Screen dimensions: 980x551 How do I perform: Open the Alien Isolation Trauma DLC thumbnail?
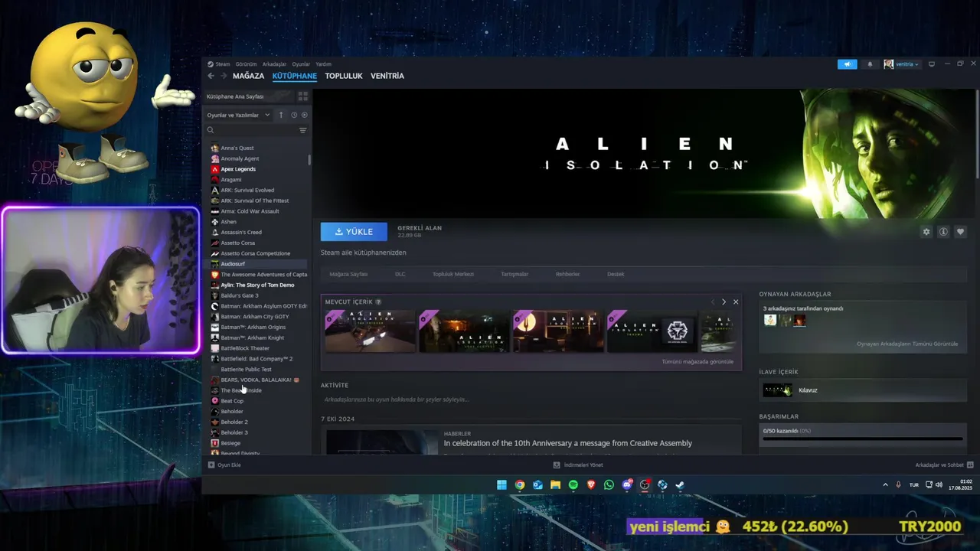point(652,331)
